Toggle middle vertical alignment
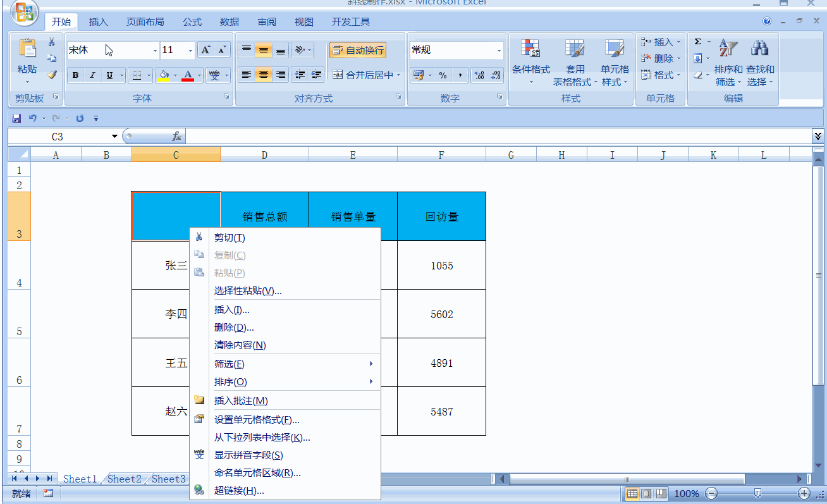 click(264, 50)
